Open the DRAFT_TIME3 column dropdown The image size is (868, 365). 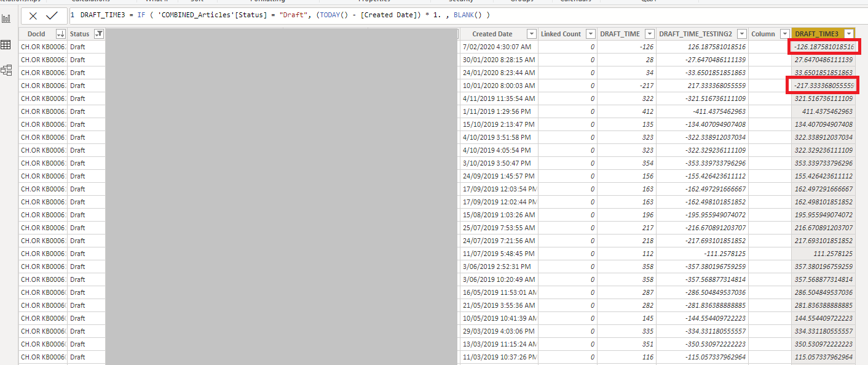click(x=848, y=34)
